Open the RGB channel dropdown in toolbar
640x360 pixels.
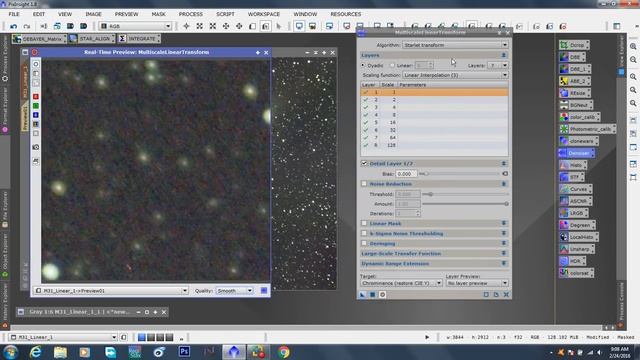(x=135, y=26)
